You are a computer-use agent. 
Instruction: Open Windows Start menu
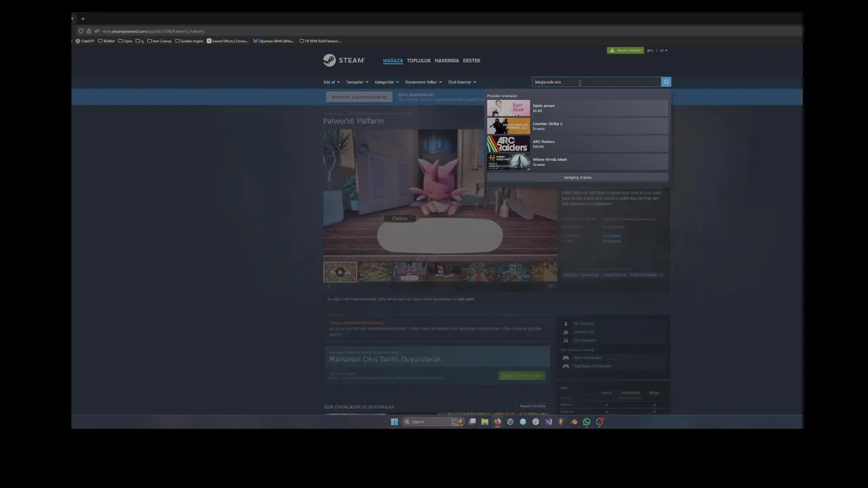point(394,422)
